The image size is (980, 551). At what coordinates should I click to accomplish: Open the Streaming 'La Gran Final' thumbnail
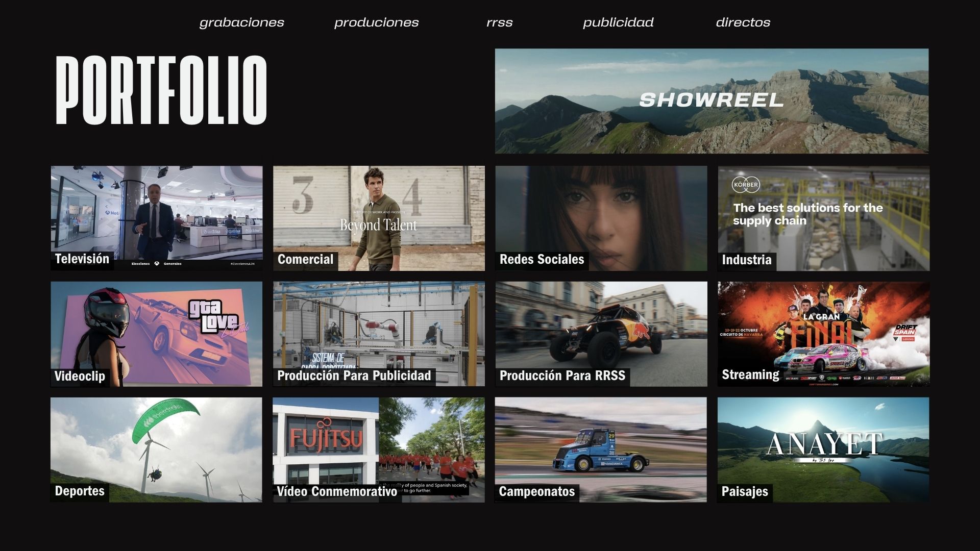tap(823, 334)
